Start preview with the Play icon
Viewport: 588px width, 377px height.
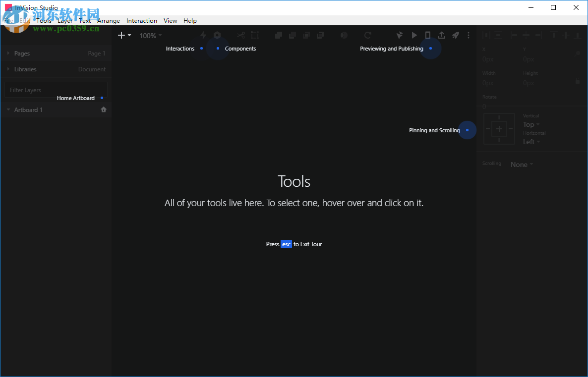[x=414, y=35]
